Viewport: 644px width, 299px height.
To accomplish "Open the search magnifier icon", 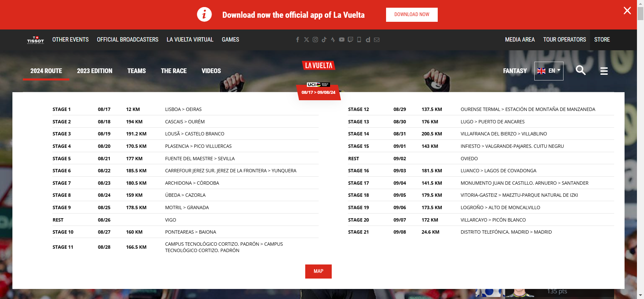I will (581, 70).
